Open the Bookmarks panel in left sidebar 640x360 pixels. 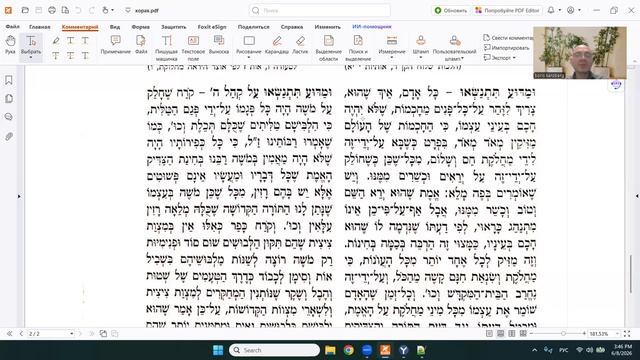[x=9, y=80]
